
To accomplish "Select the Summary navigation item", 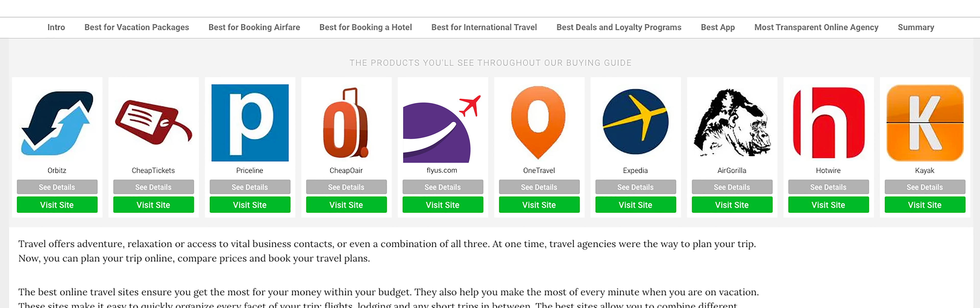I will (x=916, y=27).
